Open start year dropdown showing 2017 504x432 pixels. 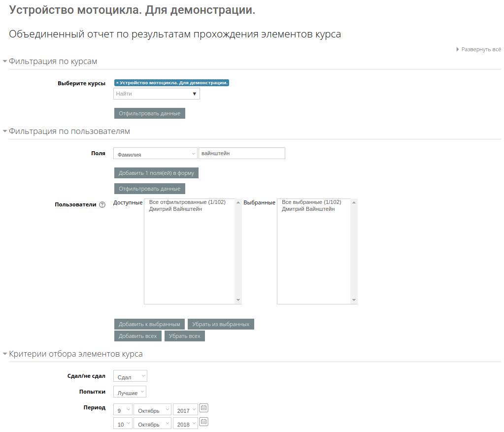point(185,410)
